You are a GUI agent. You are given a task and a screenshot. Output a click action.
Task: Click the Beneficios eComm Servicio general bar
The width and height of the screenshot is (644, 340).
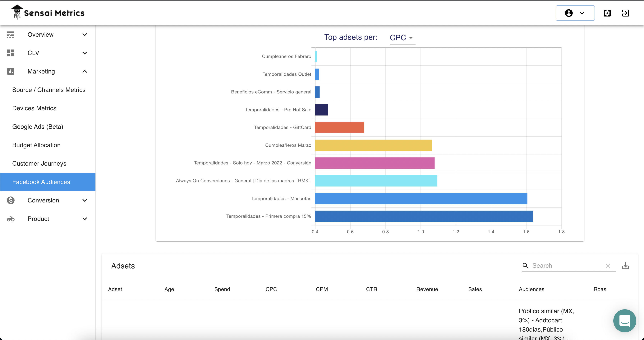[318, 92]
